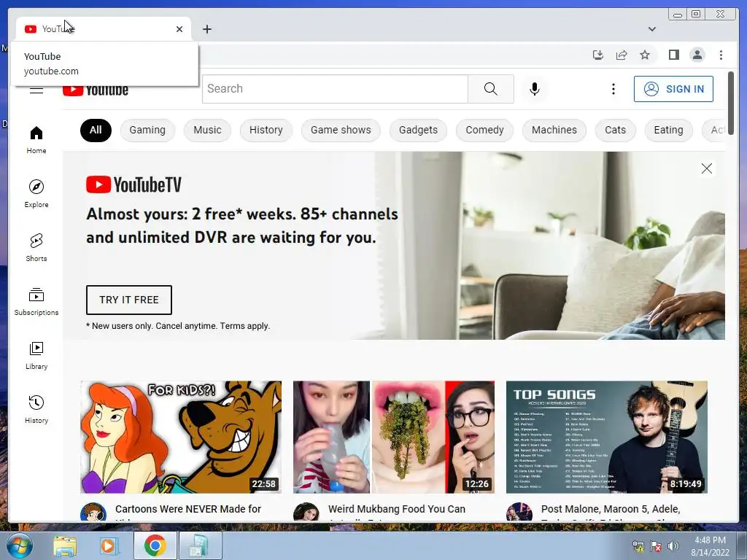Image resolution: width=747 pixels, height=560 pixels.
Task: Select the YouTube tab
Action: click(x=103, y=29)
